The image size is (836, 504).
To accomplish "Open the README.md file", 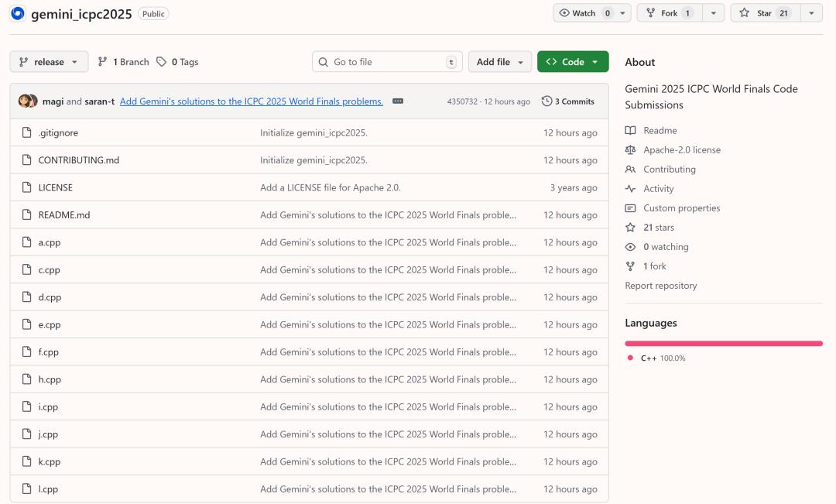I will click(64, 215).
